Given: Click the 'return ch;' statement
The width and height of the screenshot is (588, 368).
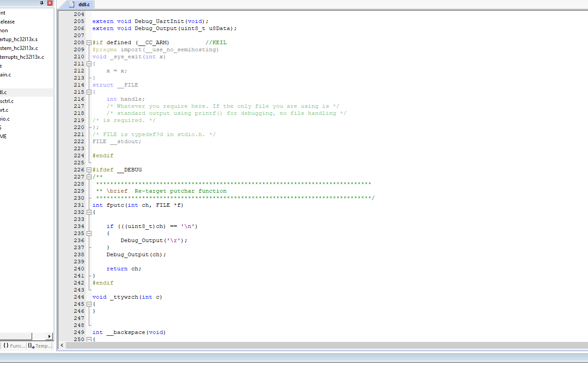Looking at the screenshot, I should (124, 269).
